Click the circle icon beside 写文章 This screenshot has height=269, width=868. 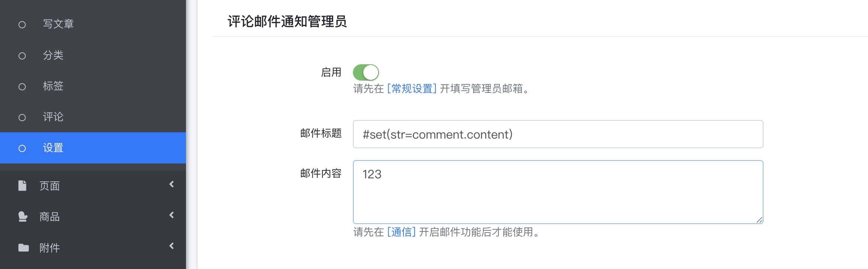click(x=22, y=25)
